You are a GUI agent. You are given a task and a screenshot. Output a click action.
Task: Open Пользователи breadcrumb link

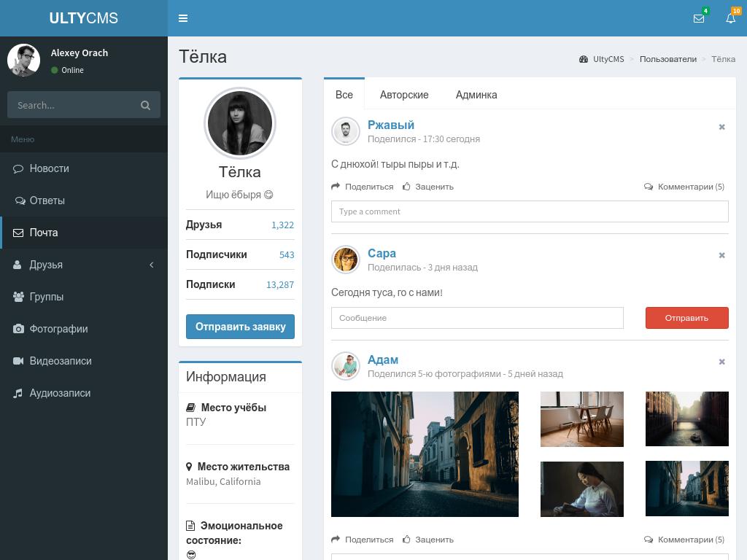[667, 59]
